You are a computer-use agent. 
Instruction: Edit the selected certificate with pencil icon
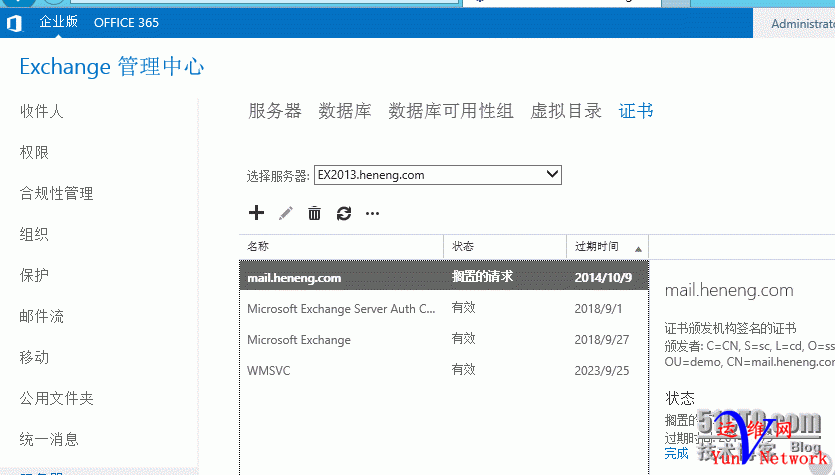tap(285, 214)
